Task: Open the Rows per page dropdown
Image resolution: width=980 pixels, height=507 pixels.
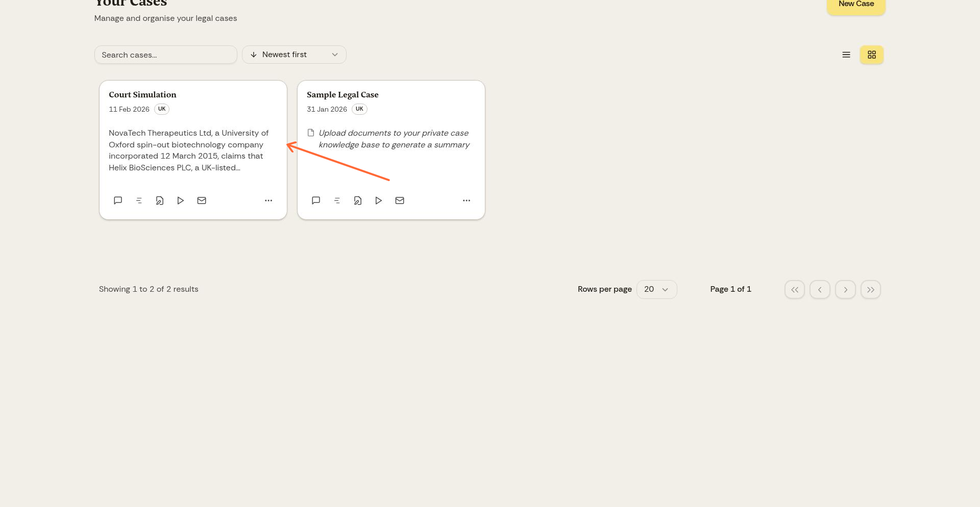Action: (x=657, y=289)
